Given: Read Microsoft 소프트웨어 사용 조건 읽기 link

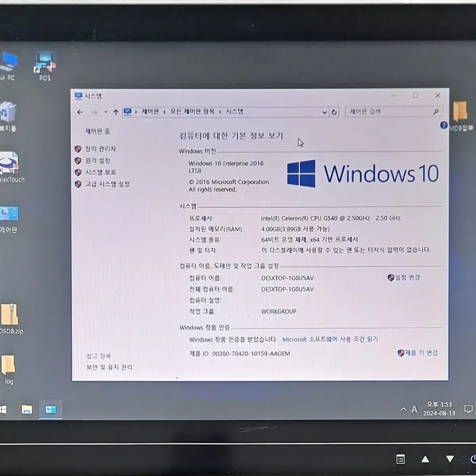Looking at the screenshot, I should 330,339.
